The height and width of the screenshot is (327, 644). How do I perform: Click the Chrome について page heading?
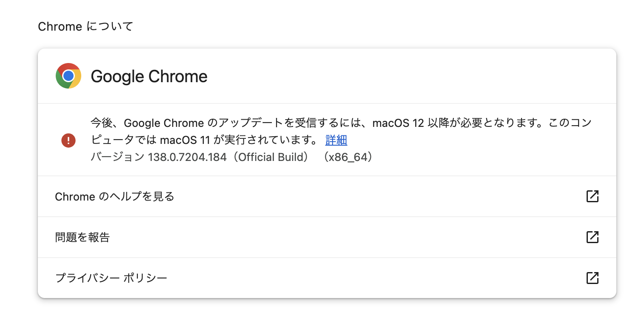point(85,26)
